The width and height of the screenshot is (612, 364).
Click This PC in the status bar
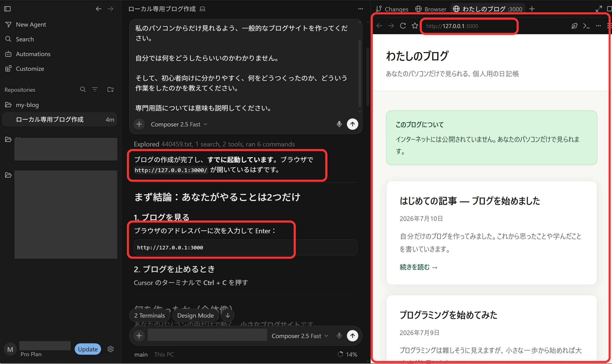pos(164,354)
